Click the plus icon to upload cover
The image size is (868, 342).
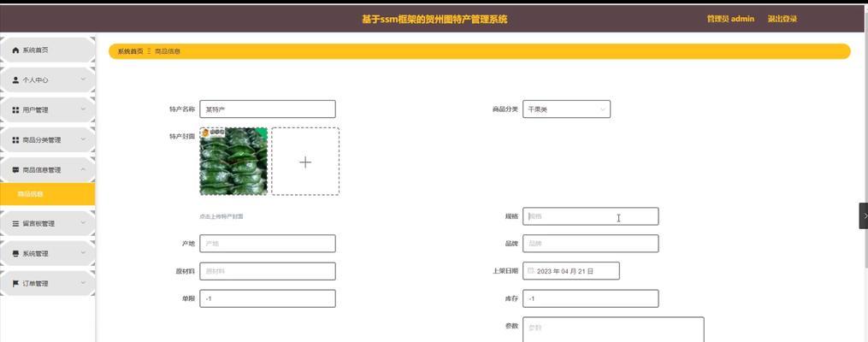(305, 162)
